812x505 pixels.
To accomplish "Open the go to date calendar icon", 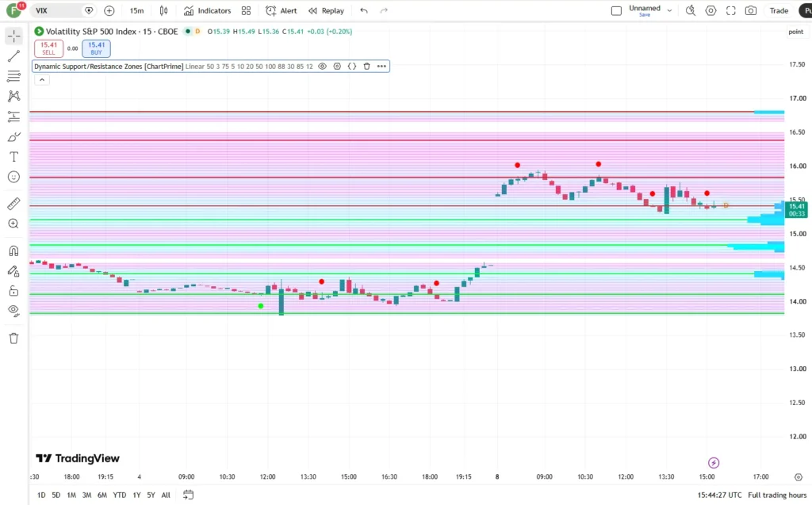I will (x=189, y=495).
